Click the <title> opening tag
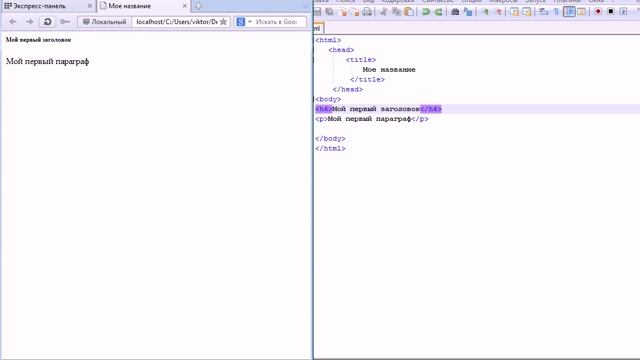The height and width of the screenshot is (360, 640). coord(361,60)
